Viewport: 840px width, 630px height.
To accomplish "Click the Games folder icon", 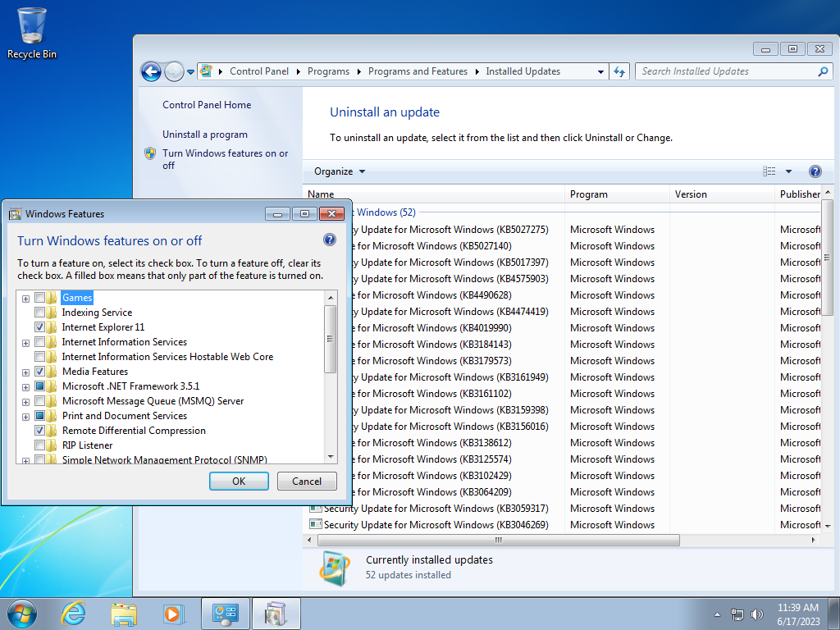I will [x=52, y=298].
